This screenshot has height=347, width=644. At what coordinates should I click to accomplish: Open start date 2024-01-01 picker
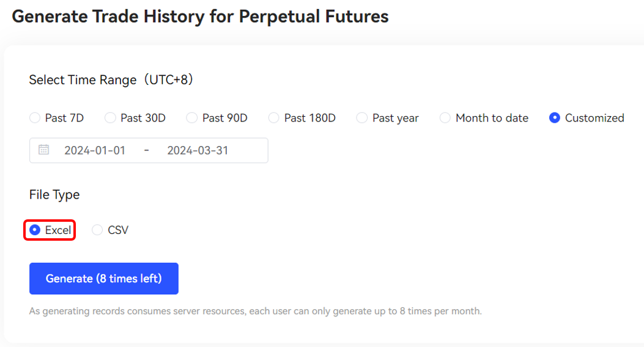pyautogui.click(x=95, y=150)
